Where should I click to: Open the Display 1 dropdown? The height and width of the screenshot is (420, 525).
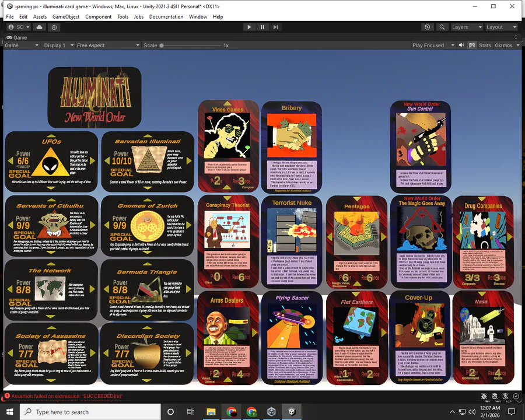pos(58,45)
